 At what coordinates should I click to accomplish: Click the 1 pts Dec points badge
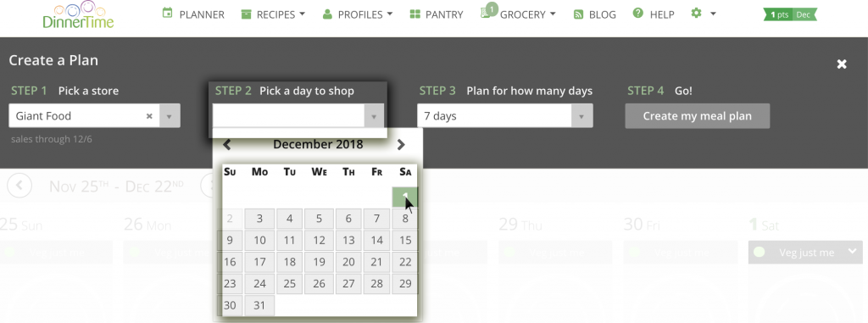pyautogui.click(x=790, y=14)
